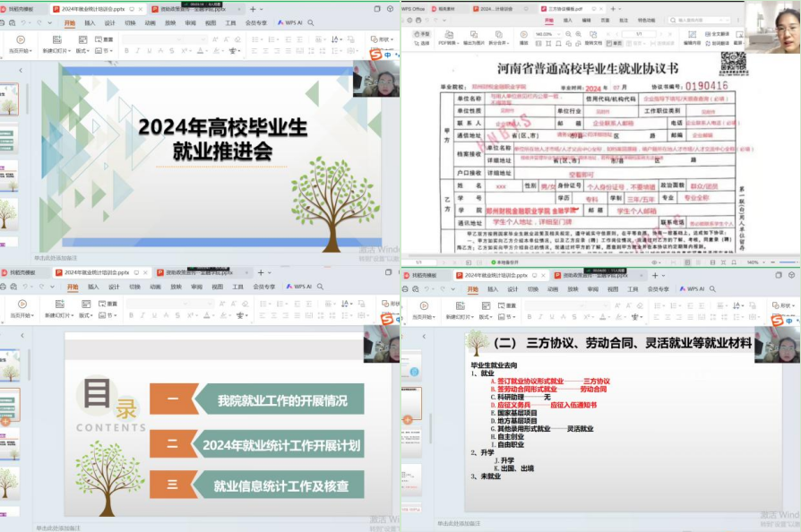The image size is (801, 532).
Task: Open 审阅 tab in the 三方协议 slide window
Action: 592,289
